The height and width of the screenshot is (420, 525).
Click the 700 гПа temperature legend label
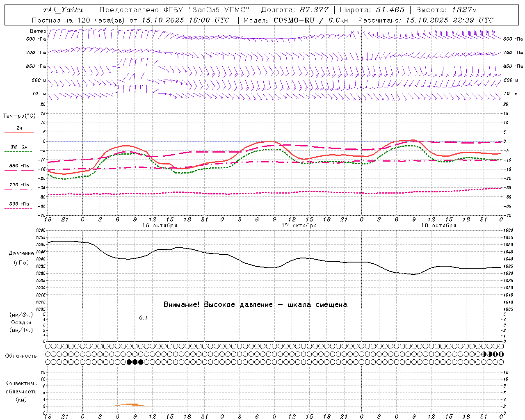19,185
